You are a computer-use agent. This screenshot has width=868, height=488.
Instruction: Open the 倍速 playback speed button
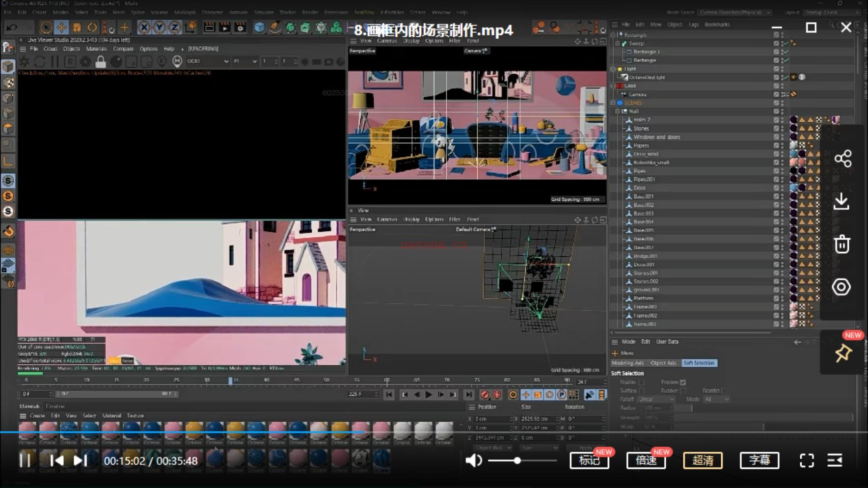[x=646, y=461]
